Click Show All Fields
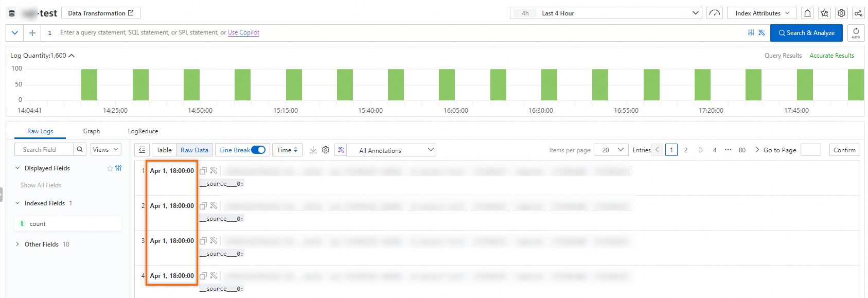The width and height of the screenshot is (868, 298). click(41, 185)
